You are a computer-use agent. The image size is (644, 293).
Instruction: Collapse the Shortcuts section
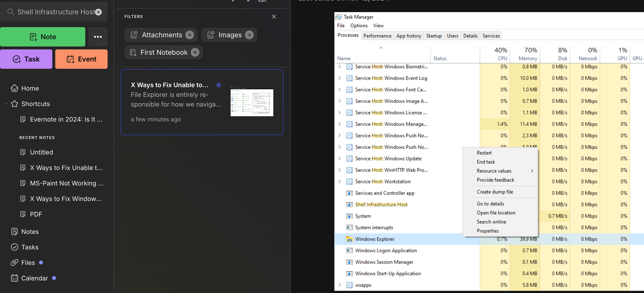coord(6,104)
